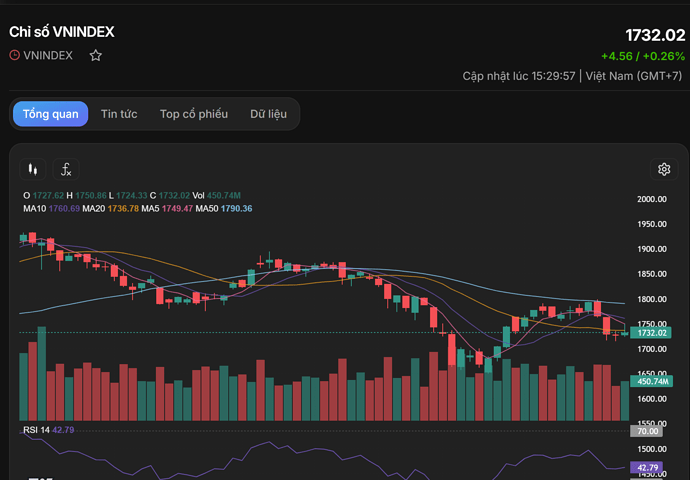Click the VNINDEX ticker symbol text
Image resolution: width=690 pixels, height=480 pixels.
(x=48, y=55)
